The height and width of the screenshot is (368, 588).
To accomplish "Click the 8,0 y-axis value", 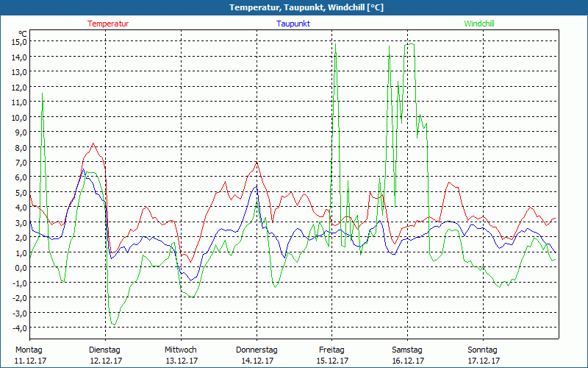I will [21, 147].
